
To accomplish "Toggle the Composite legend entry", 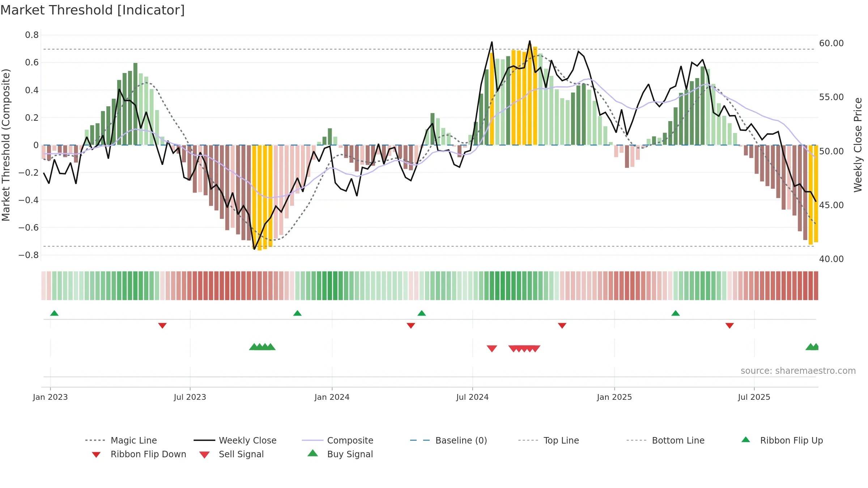I will pyautogui.click(x=337, y=440).
